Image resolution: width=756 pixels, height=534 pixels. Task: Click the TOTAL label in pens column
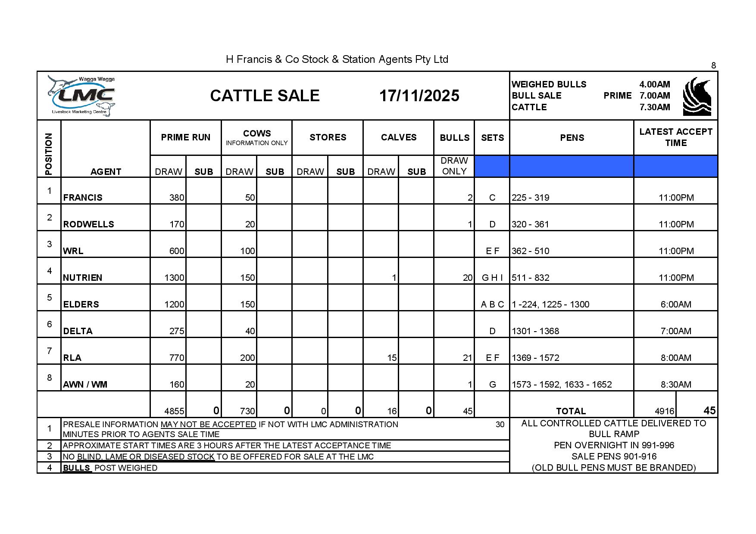(x=571, y=411)
